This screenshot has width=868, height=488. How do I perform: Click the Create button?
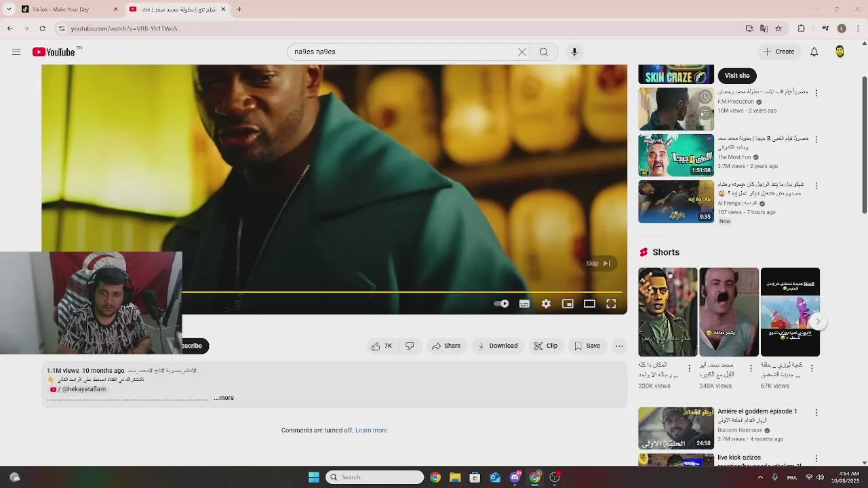tap(778, 52)
